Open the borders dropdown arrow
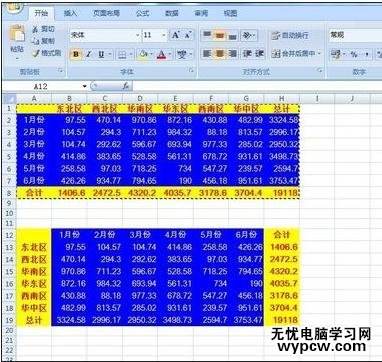The image size is (382, 362). (x=131, y=54)
